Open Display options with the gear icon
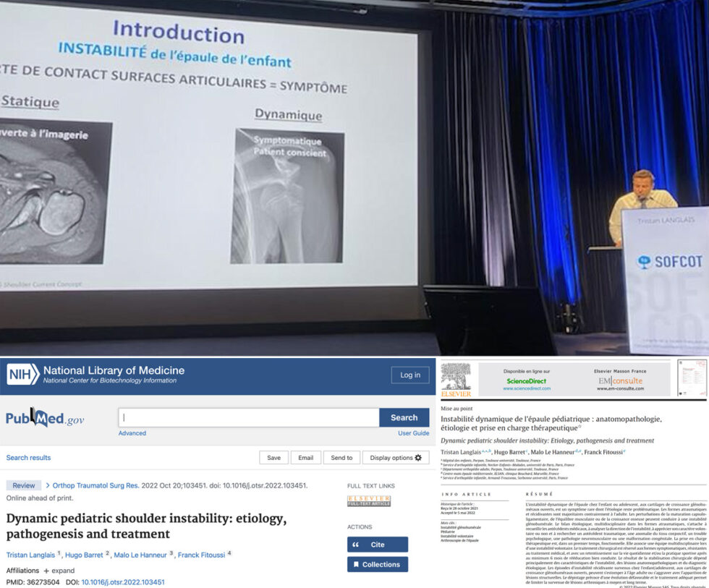The height and width of the screenshot is (588, 709). pos(396,458)
